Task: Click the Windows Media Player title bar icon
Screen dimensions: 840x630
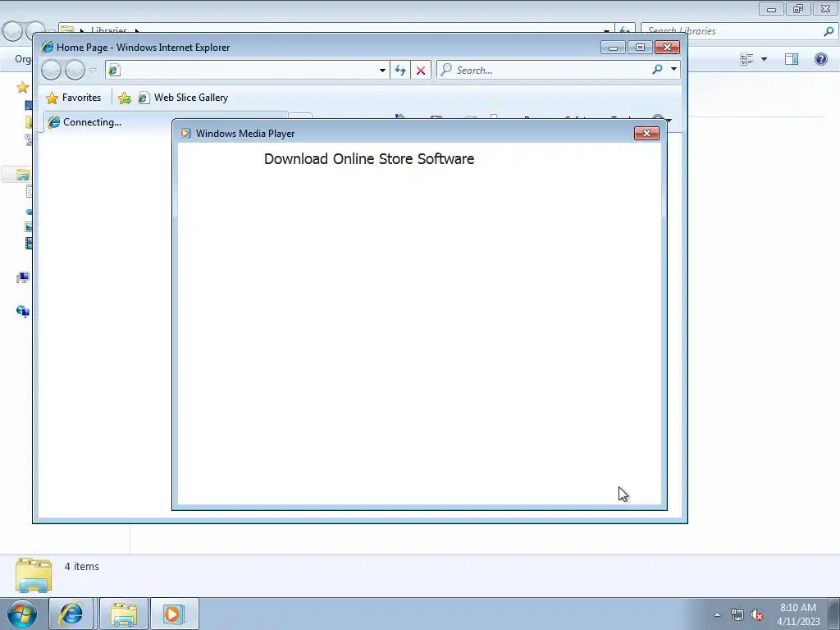Action: pyautogui.click(x=185, y=133)
